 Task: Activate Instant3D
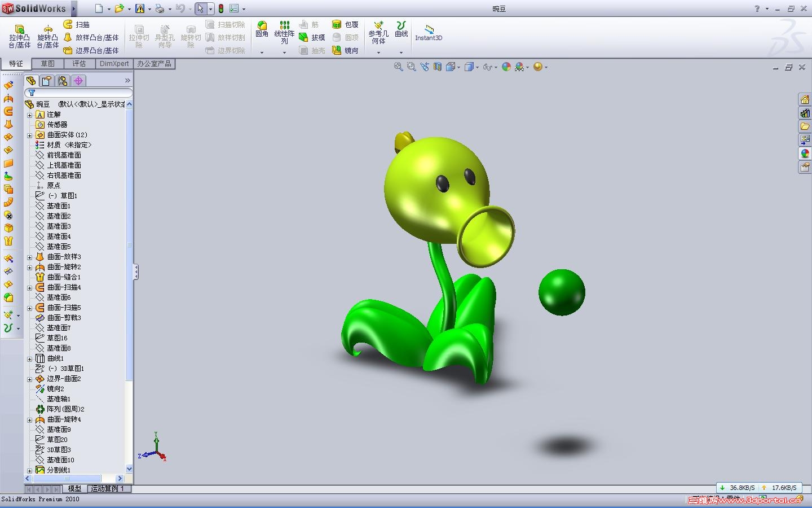429,33
